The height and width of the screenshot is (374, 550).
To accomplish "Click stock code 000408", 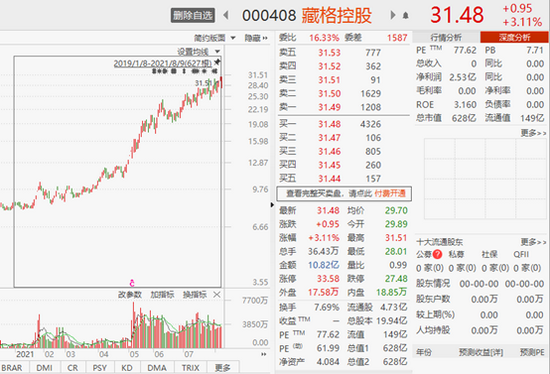I will coord(269,15).
